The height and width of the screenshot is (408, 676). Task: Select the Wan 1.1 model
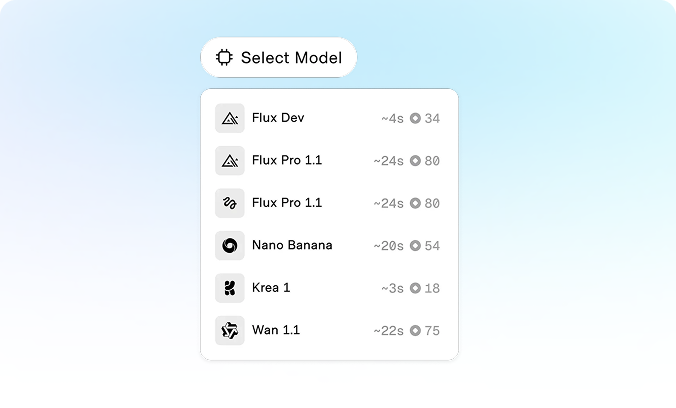(329, 330)
